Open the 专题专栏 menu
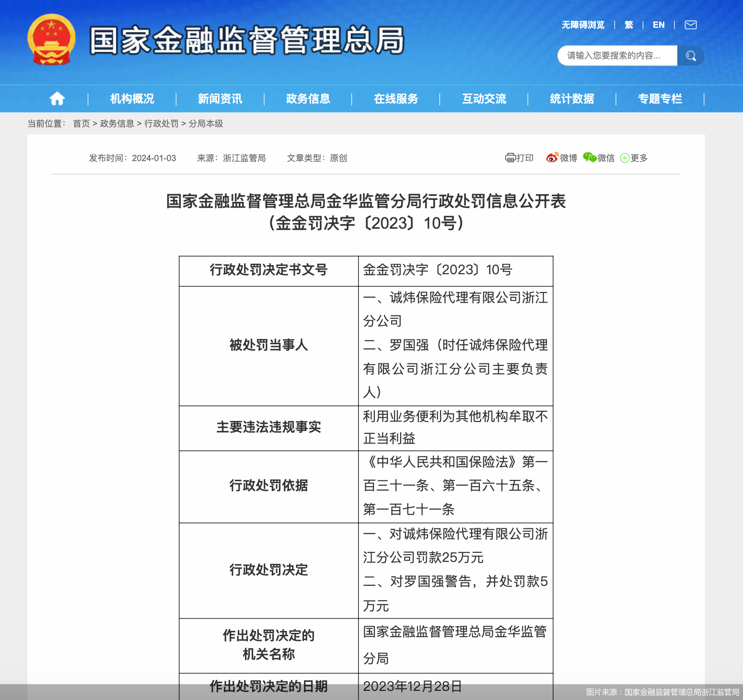 pyautogui.click(x=660, y=99)
